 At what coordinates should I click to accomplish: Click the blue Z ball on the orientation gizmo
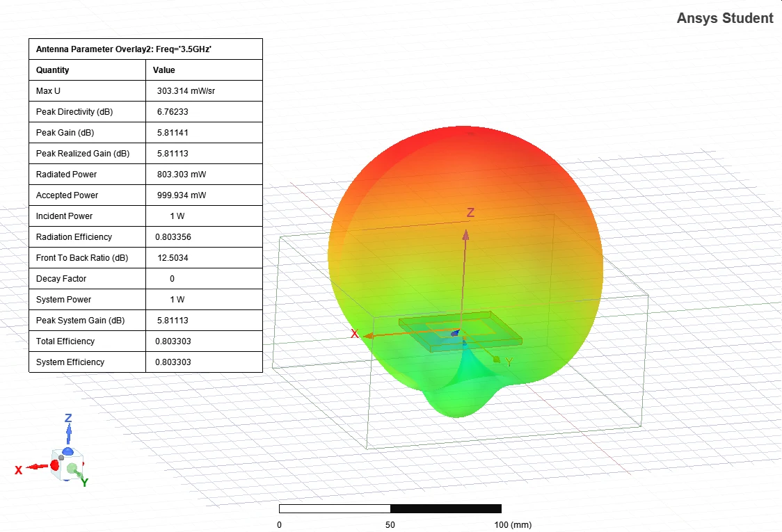(67, 451)
